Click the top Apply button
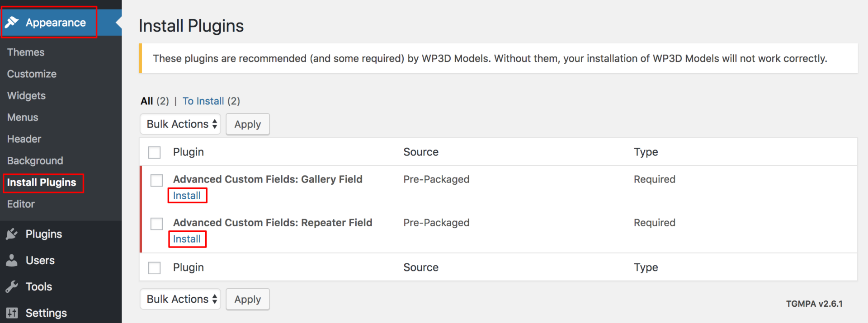The height and width of the screenshot is (323, 868). click(x=247, y=124)
